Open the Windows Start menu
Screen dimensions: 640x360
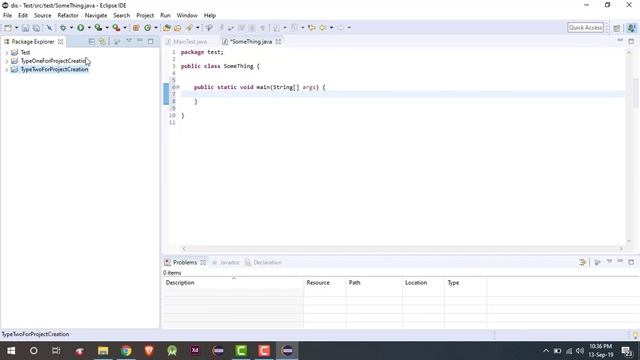(x=11, y=351)
